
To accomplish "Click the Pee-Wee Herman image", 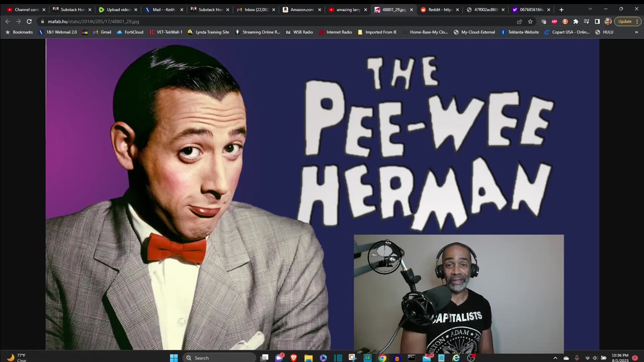I will click(323, 194).
